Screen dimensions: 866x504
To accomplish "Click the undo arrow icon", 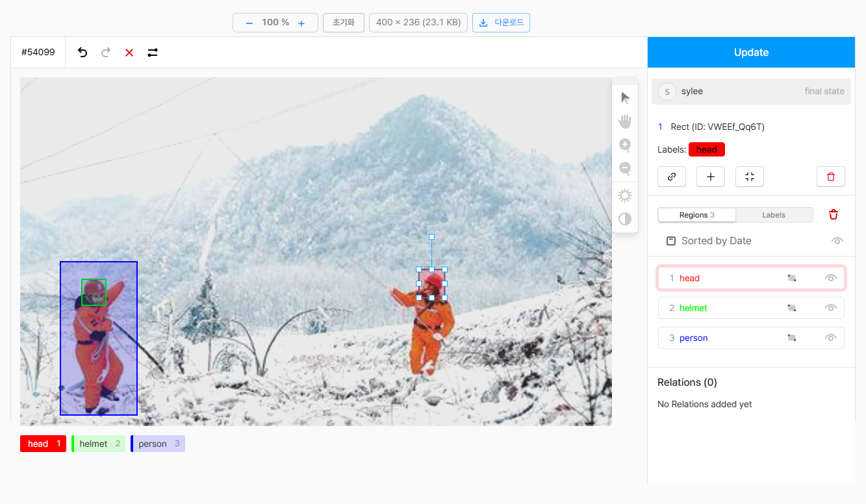I will pyautogui.click(x=83, y=53).
